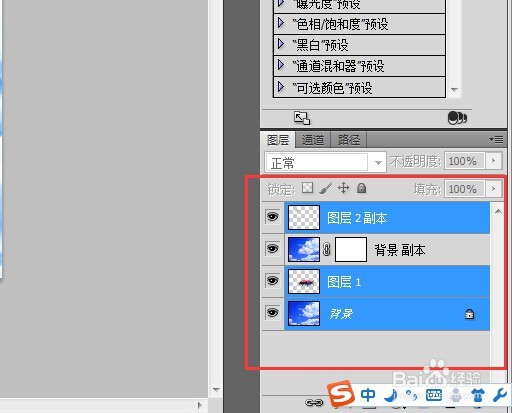The image size is (512, 413).
Task: Hide the 背景 layer
Action: point(273,313)
